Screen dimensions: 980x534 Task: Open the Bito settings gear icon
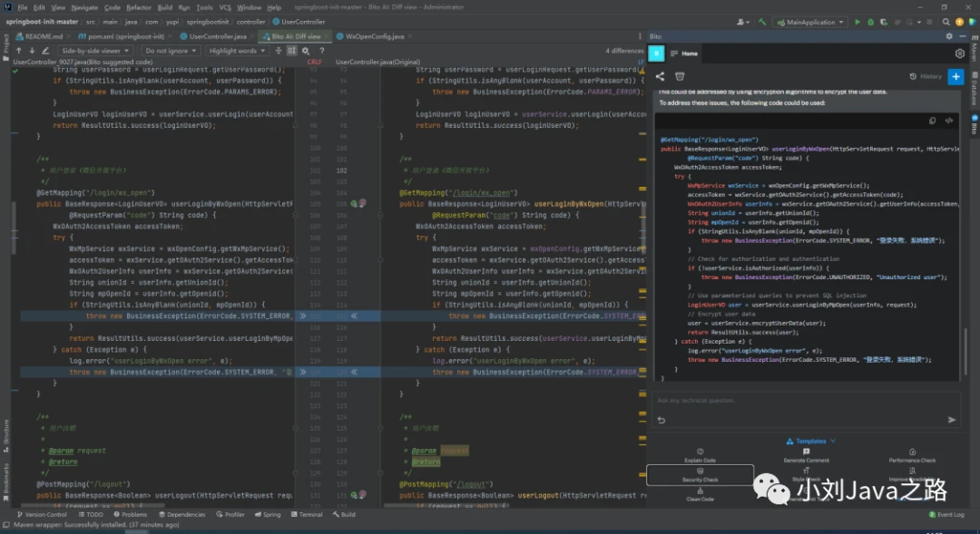pyautogui.click(x=960, y=54)
